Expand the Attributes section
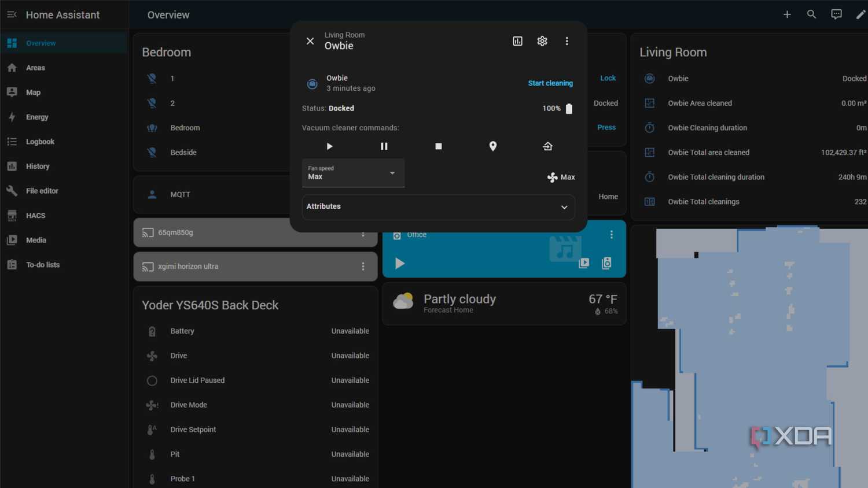This screenshot has height=488, width=868. pos(439,207)
